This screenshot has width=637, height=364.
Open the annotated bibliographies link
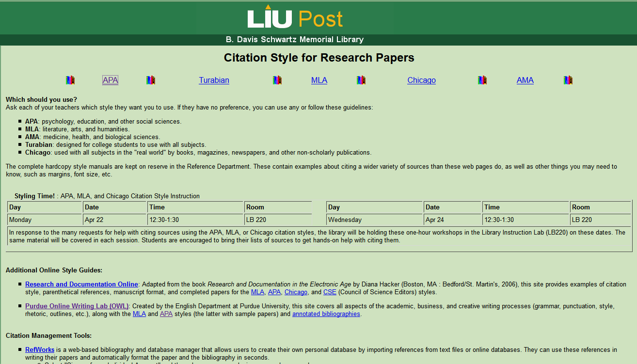326,314
